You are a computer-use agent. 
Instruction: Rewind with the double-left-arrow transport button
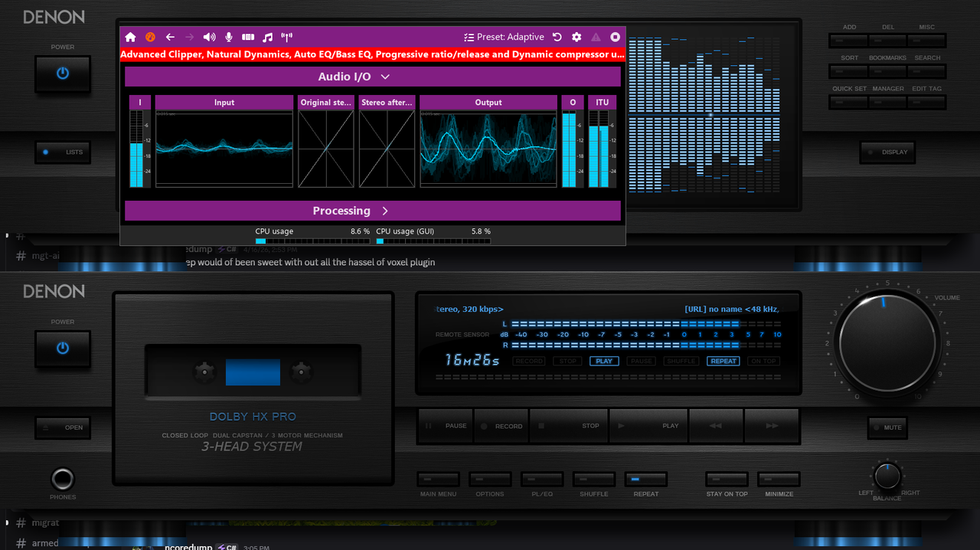(x=715, y=426)
